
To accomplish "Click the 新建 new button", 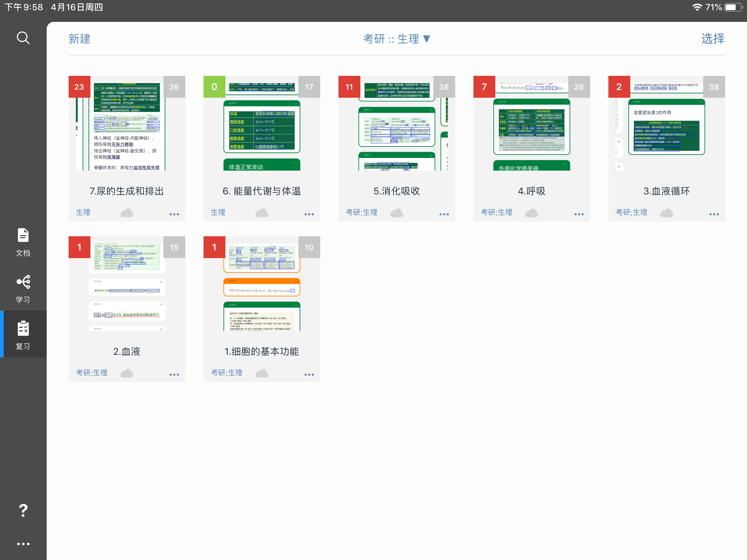I will [x=80, y=39].
